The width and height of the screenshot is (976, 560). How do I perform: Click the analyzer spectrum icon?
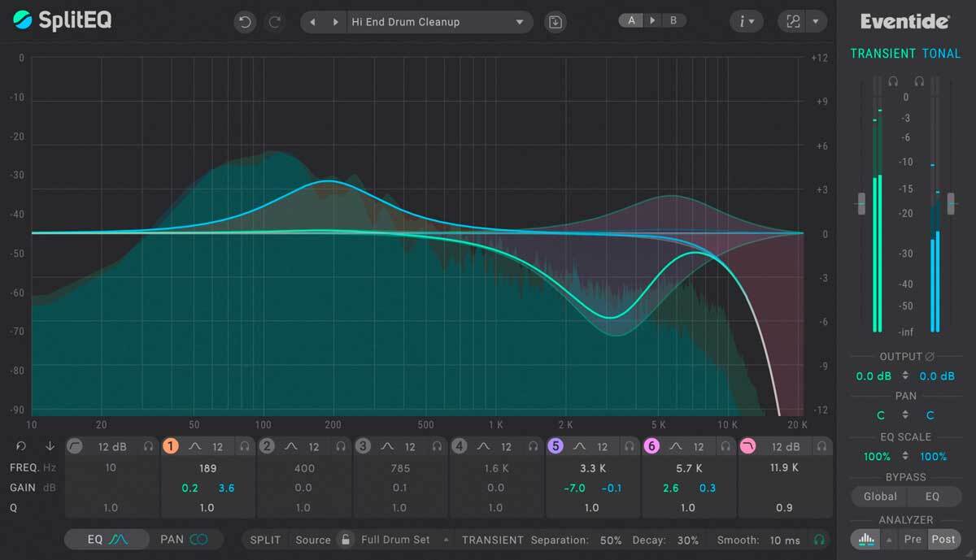click(x=866, y=539)
